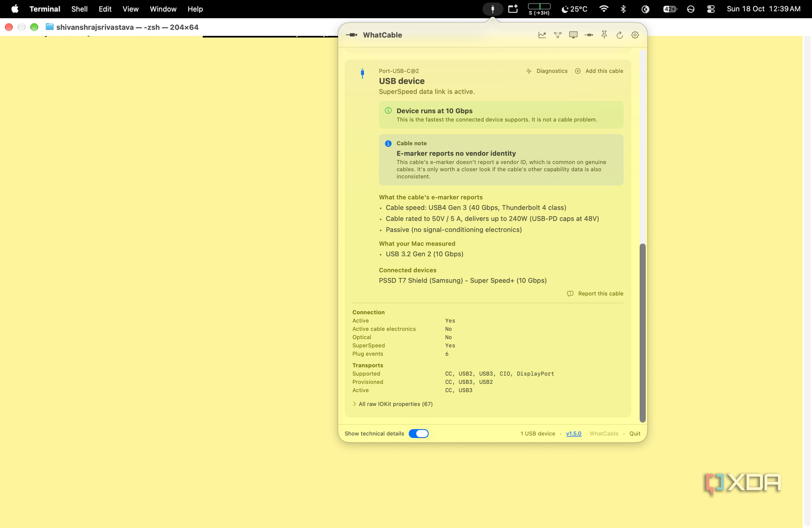
Task: Click the Cable speed: USB4 Gen 3 line
Action: 476,208
